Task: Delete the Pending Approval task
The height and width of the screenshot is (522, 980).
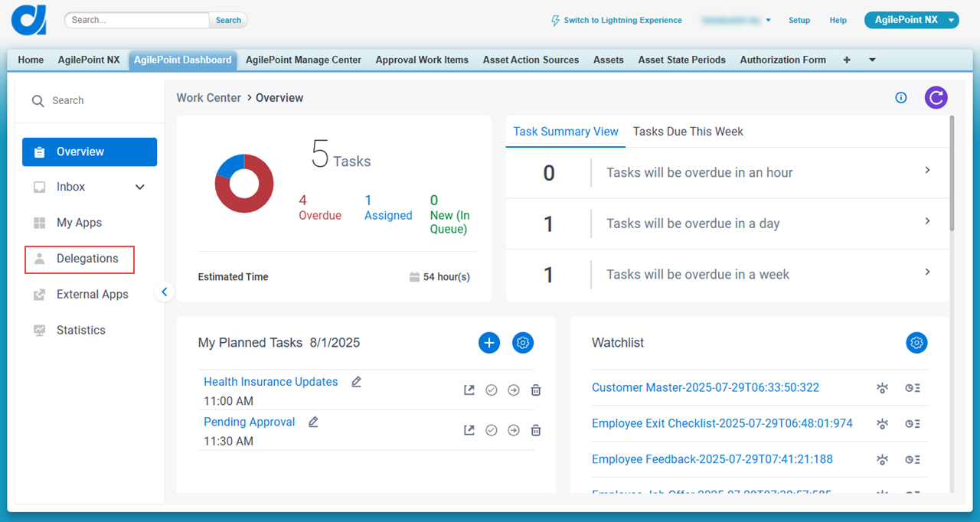Action: (x=536, y=430)
